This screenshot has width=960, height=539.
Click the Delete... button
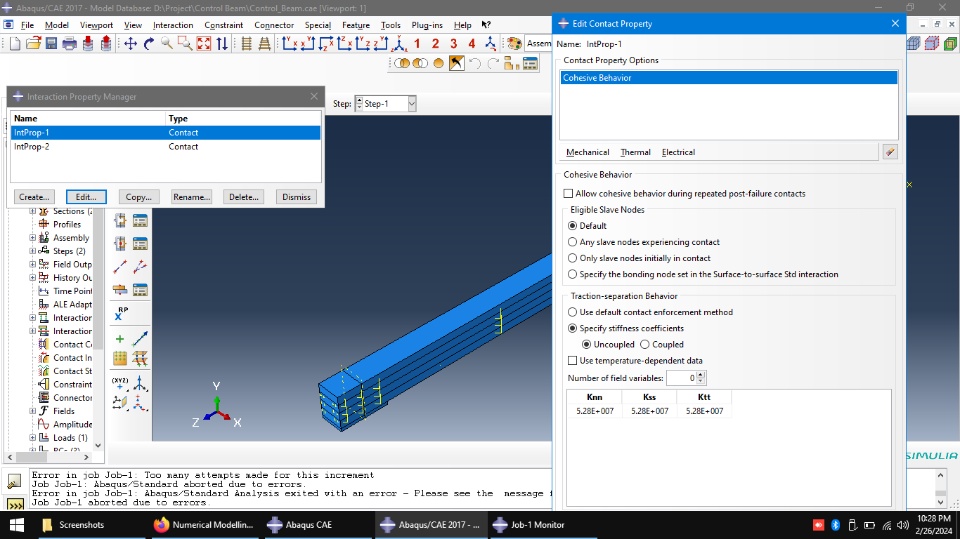coord(244,197)
